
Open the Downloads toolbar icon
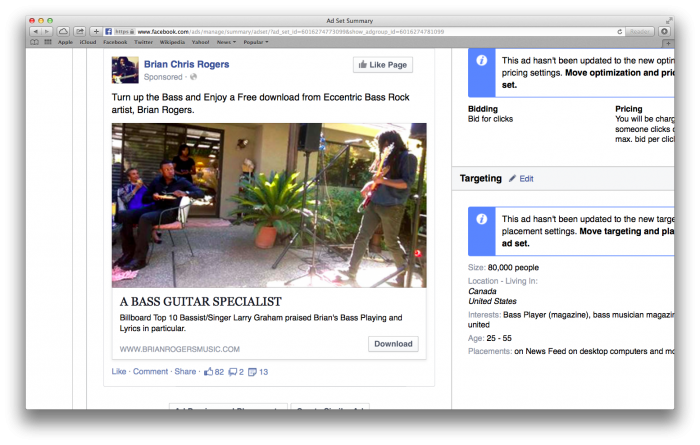[x=664, y=32]
